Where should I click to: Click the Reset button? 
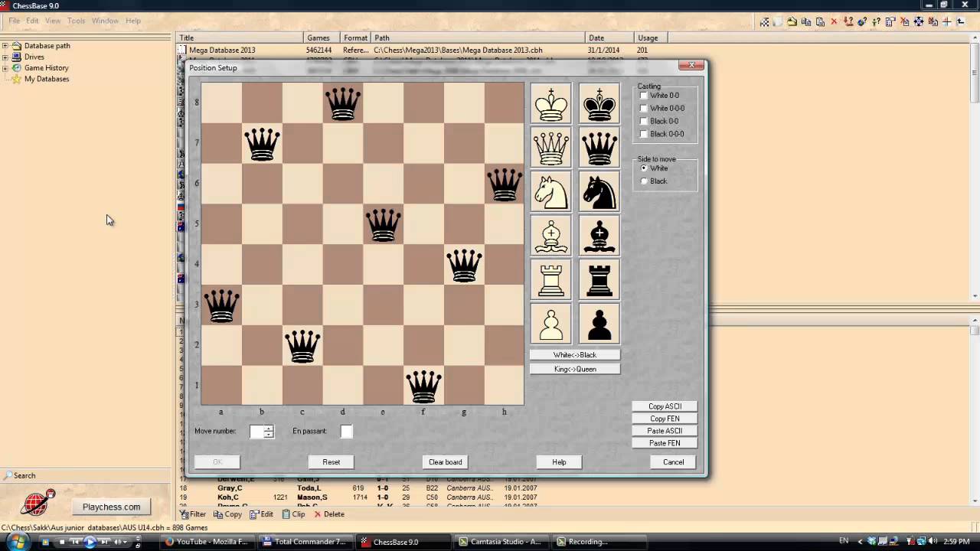332,462
